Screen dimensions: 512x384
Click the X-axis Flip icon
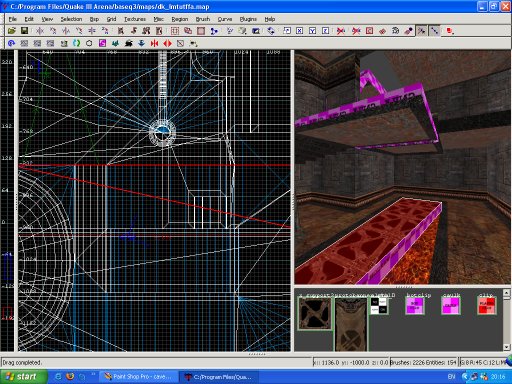coord(40,31)
